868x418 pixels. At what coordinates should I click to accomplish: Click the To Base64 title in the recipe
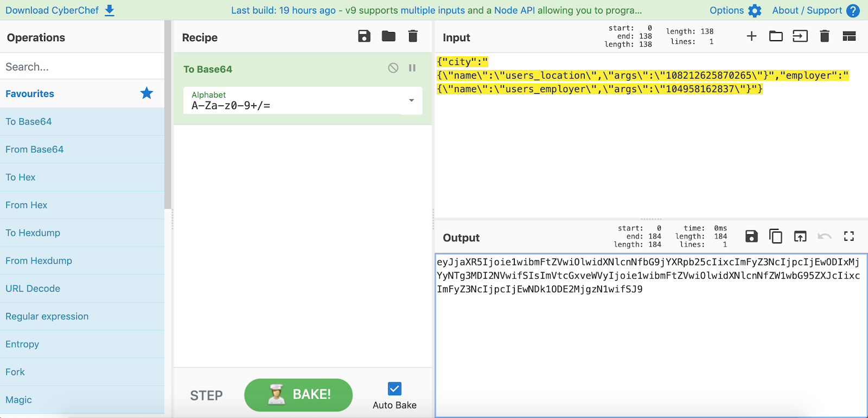coord(208,69)
